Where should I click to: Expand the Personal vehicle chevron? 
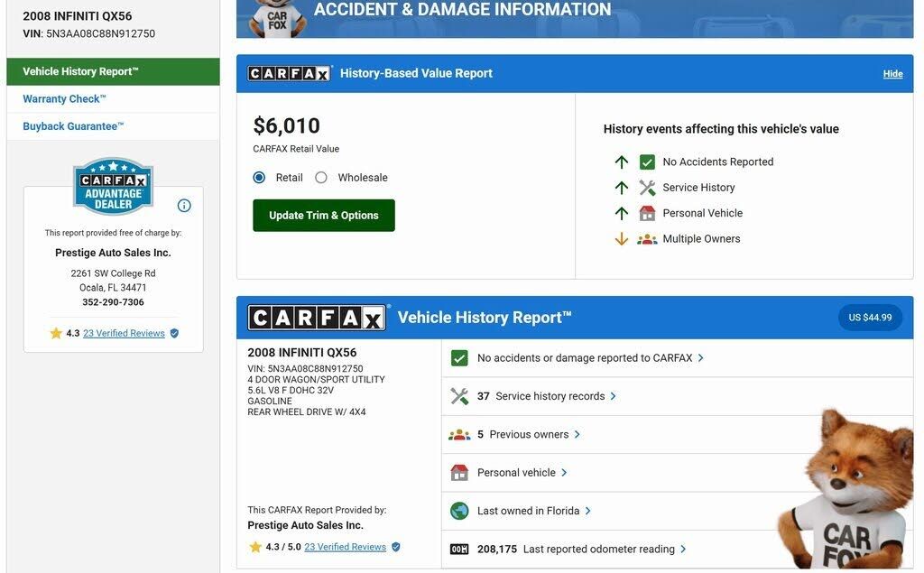pyautogui.click(x=564, y=473)
